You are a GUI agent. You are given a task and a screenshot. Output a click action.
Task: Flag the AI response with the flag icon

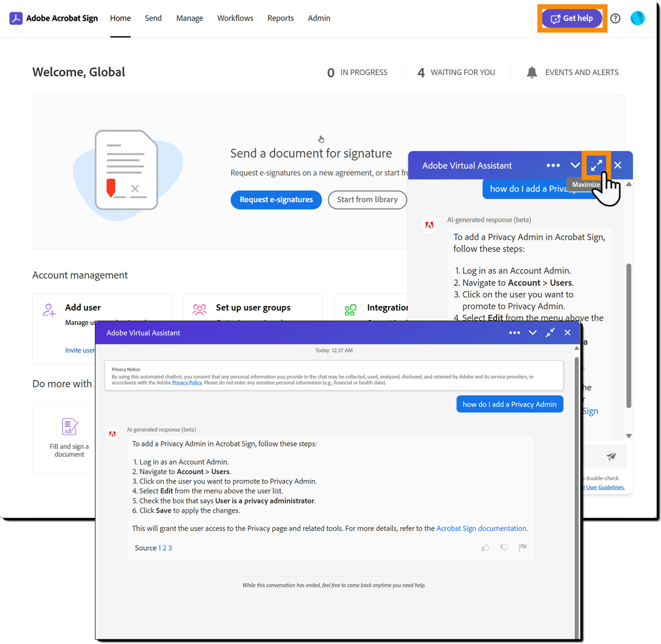522,547
